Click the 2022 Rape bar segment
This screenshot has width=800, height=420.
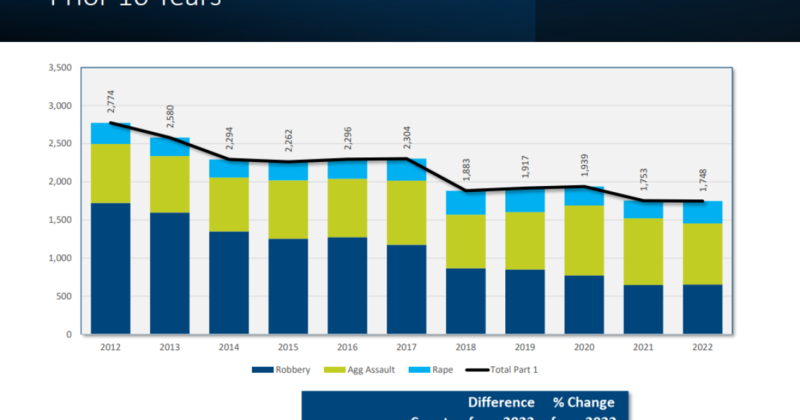[x=702, y=211]
